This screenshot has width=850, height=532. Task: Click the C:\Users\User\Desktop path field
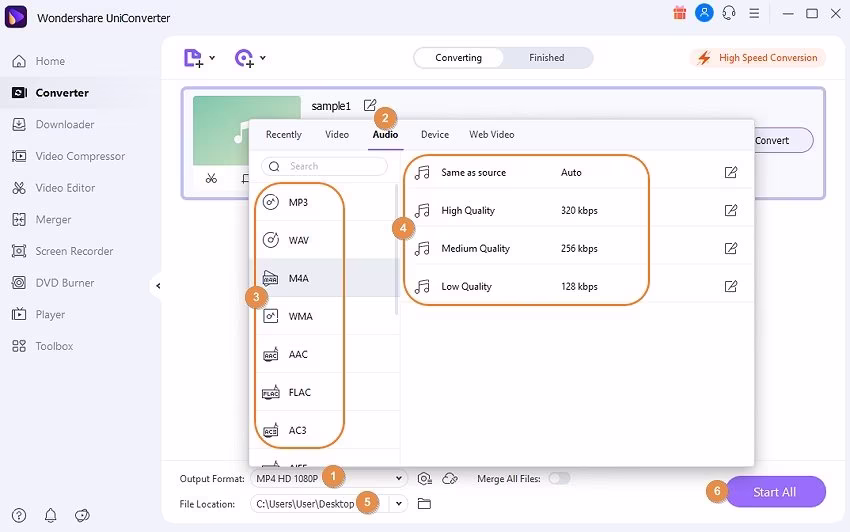(319, 504)
